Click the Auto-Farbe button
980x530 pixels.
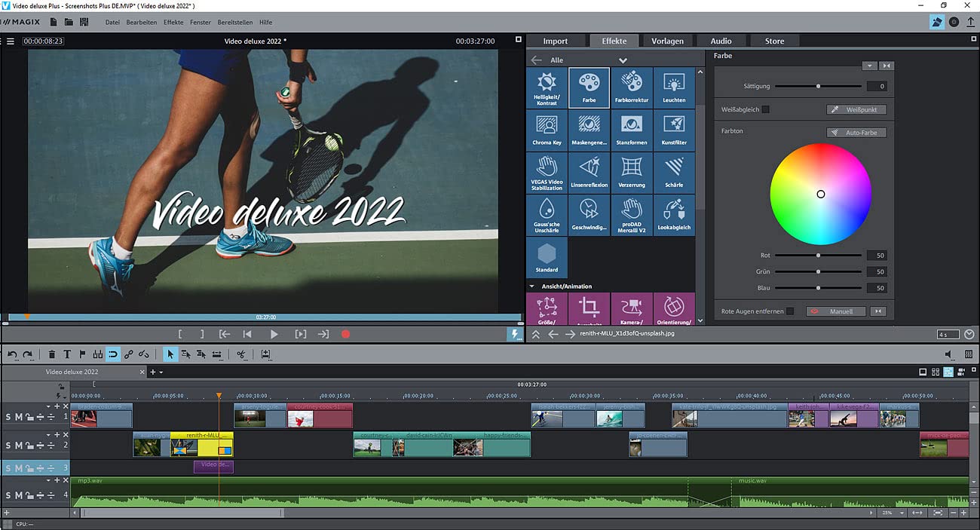coord(856,133)
